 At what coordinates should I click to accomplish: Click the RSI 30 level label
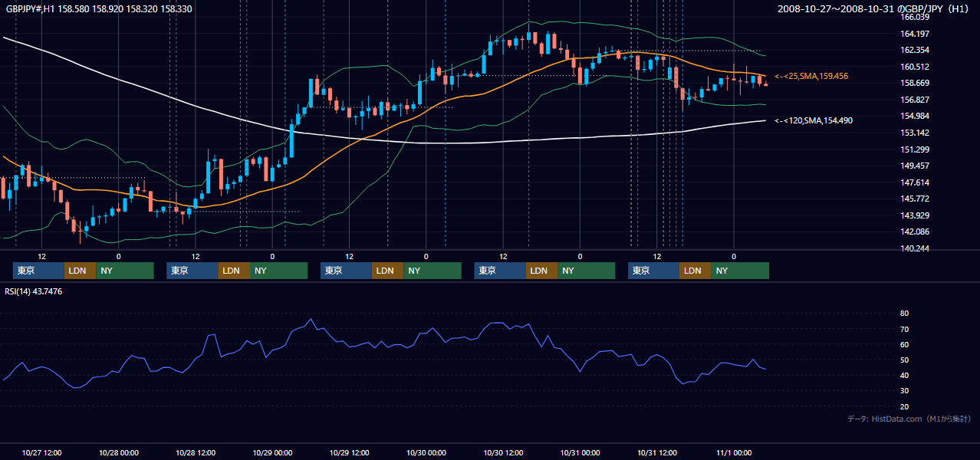[904, 390]
